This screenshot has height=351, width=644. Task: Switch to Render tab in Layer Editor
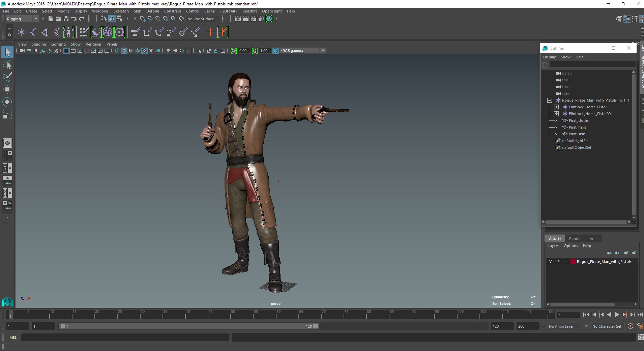(x=575, y=239)
